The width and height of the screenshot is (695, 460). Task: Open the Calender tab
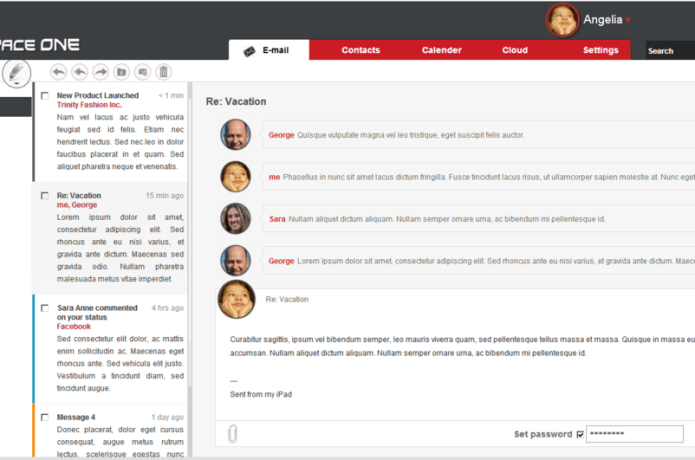click(441, 50)
